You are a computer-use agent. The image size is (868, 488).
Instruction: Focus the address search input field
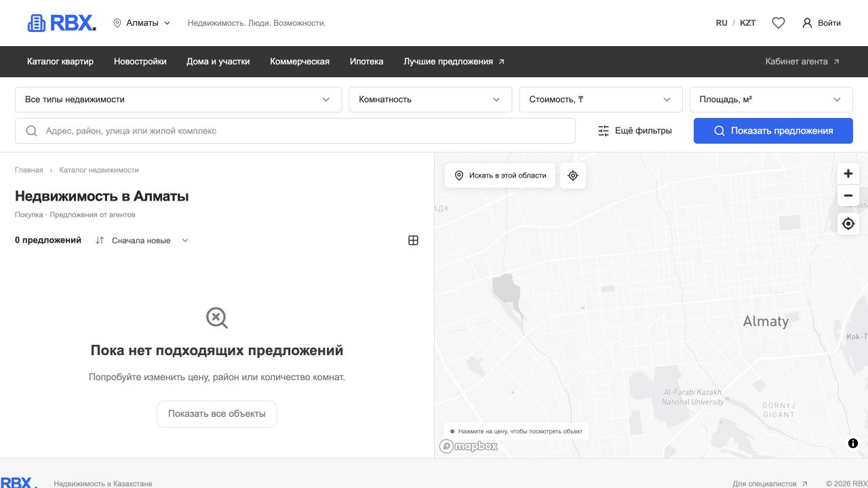pyautogui.click(x=295, y=131)
